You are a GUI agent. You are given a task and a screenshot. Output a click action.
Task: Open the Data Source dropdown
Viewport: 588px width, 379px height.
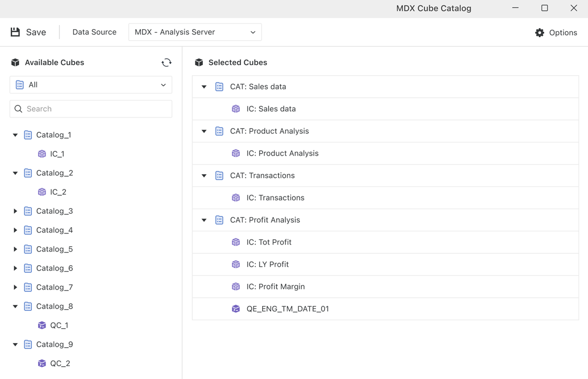(x=195, y=32)
